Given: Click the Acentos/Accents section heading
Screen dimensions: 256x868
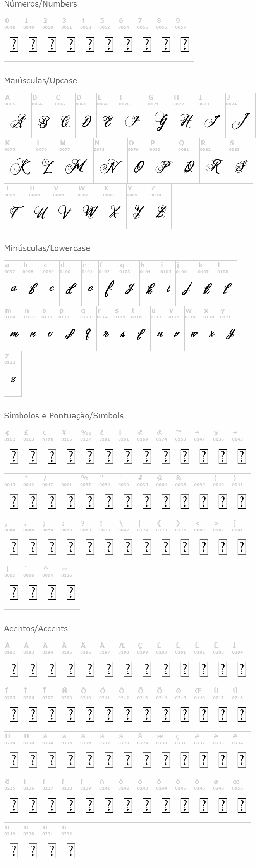Looking at the screenshot, I should tap(36, 629).
